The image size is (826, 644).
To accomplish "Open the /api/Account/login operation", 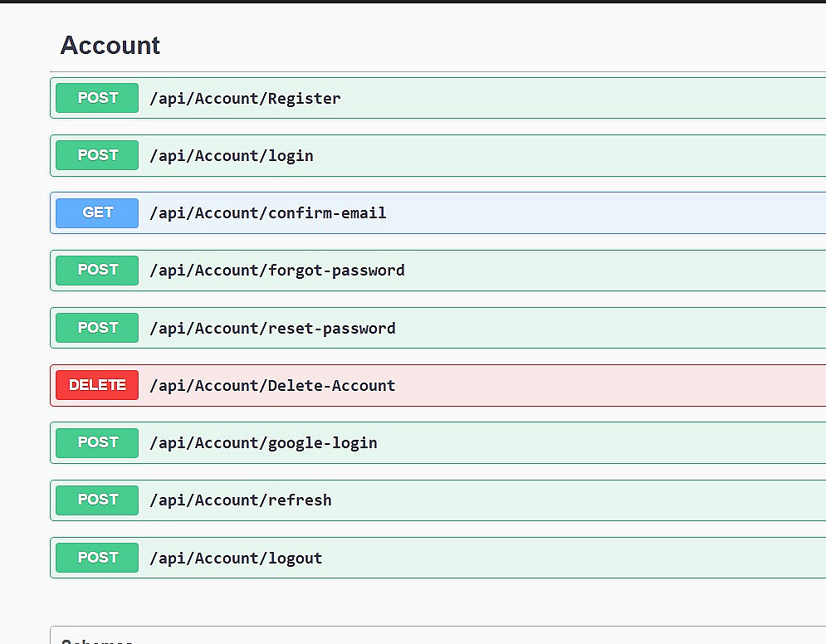I will pos(231,156).
